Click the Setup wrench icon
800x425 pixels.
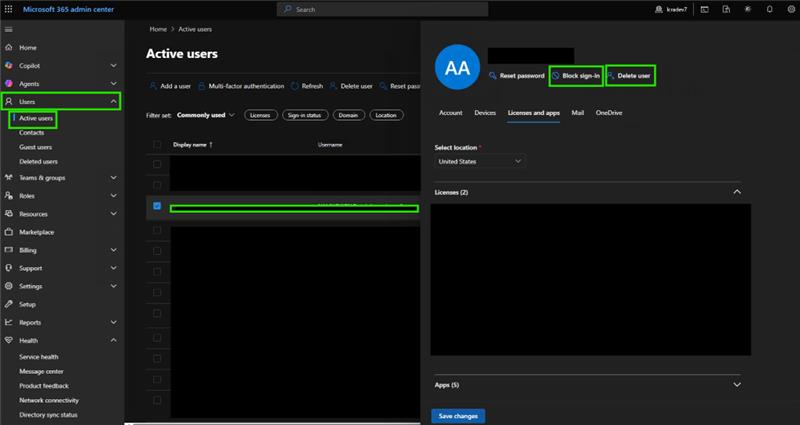(x=9, y=304)
